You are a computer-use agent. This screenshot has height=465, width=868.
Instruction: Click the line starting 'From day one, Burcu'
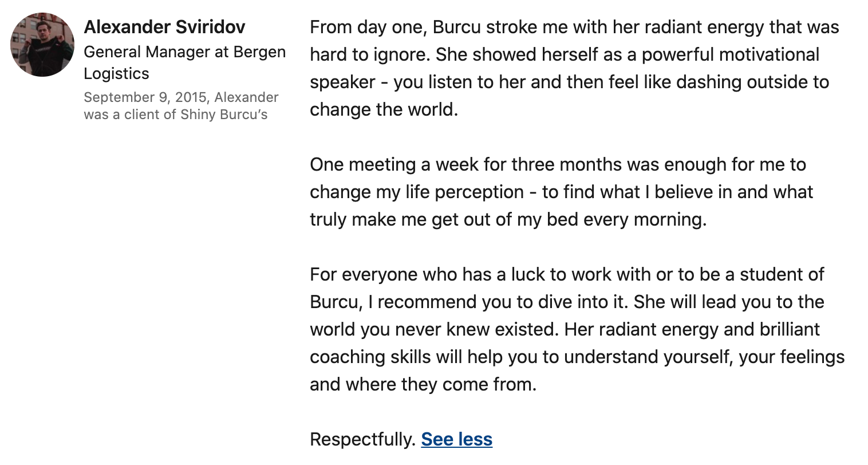pyautogui.click(x=574, y=27)
